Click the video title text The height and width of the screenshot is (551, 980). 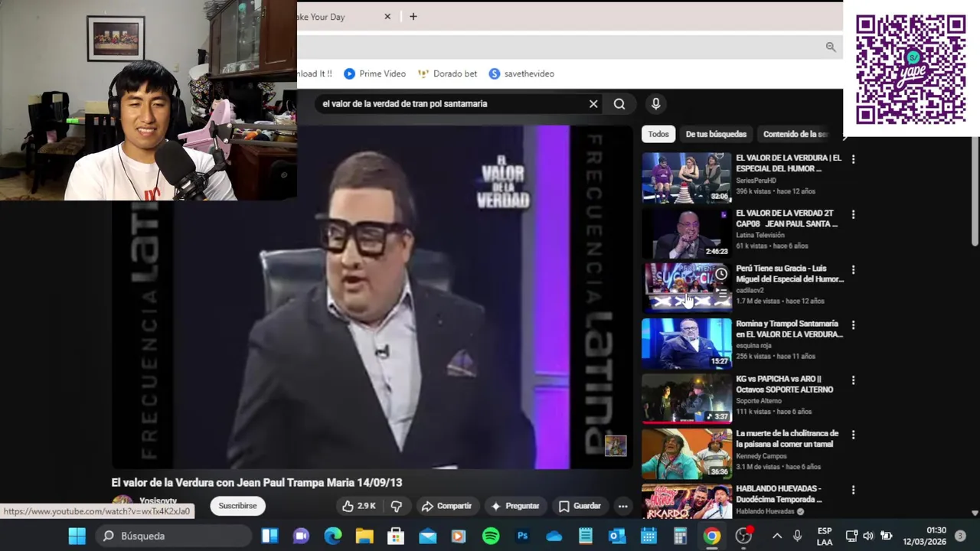(x=256, y=483)
